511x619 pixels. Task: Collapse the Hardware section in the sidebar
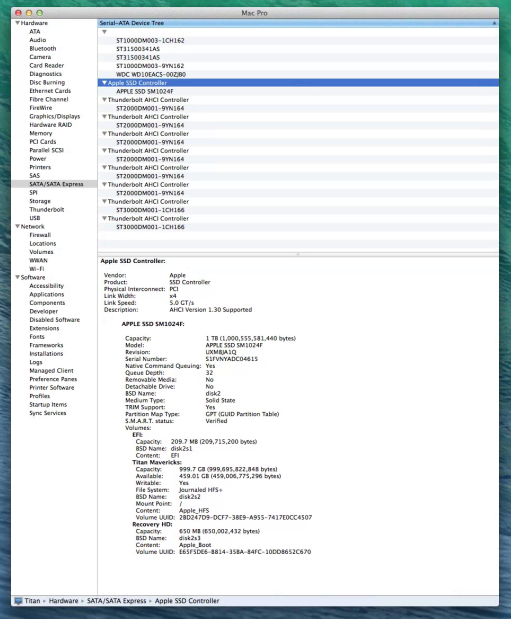(x=17, y=23)
